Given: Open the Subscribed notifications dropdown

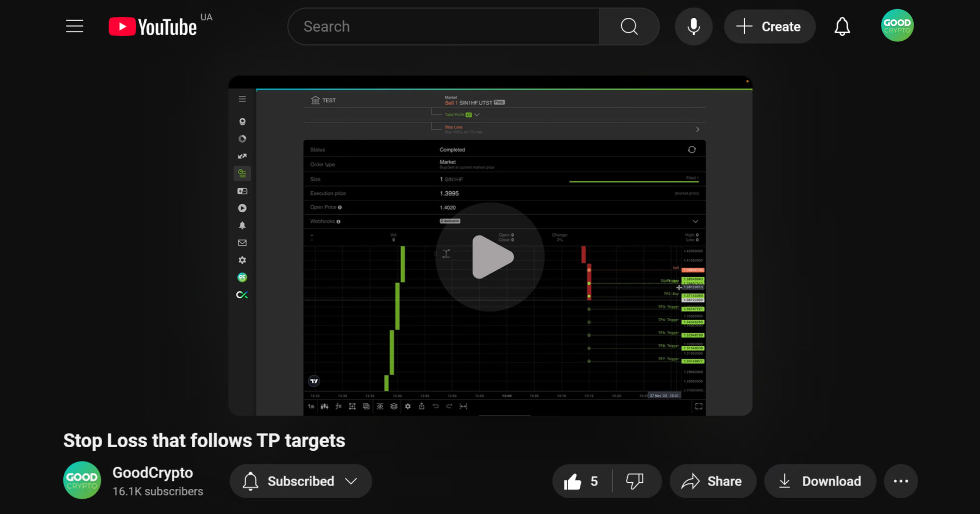Looking at the screenshot, I should click(301, 481).
